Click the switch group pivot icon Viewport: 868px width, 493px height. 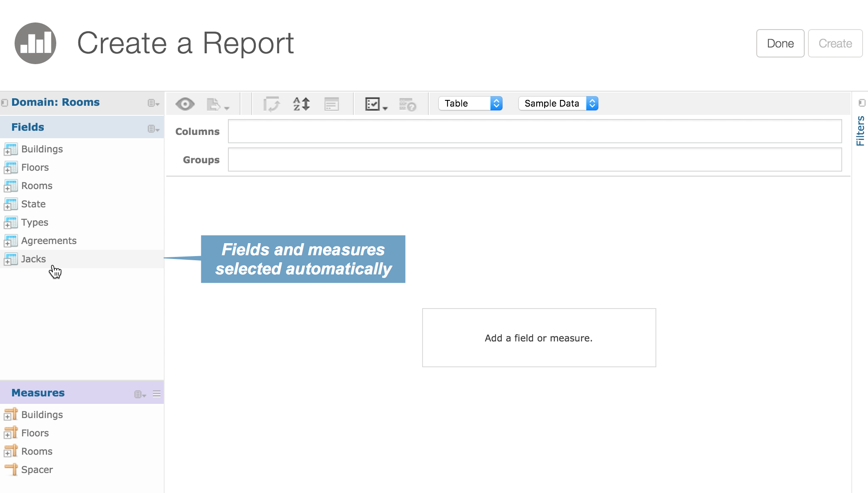[271, 104]
